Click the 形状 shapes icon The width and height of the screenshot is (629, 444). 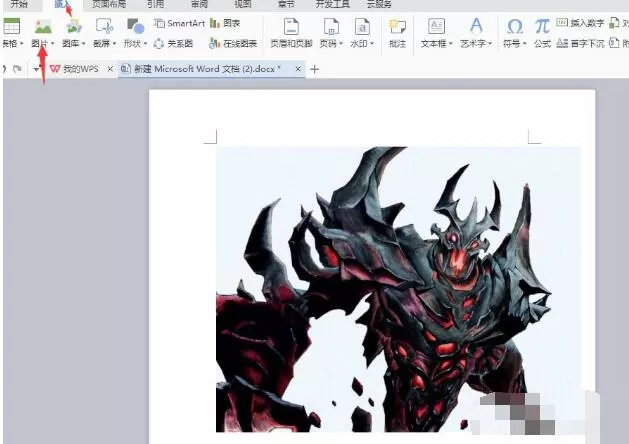tap(135, 26)
